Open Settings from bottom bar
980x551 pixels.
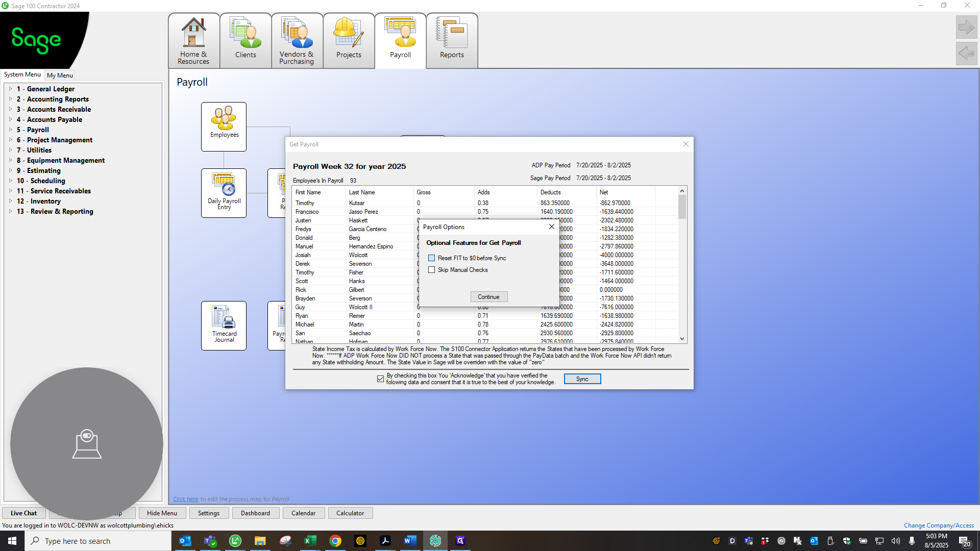point(209,513)
